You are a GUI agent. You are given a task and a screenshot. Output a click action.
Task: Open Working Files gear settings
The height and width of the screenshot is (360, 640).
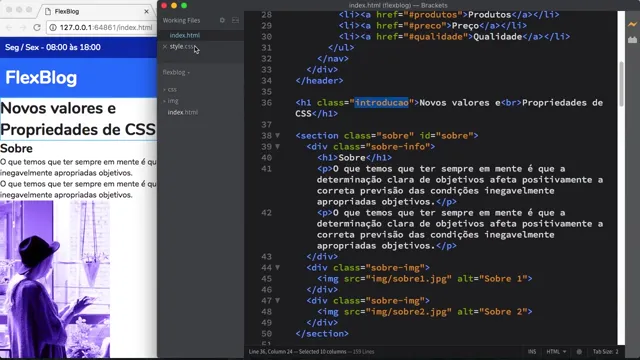pos(222,20)
